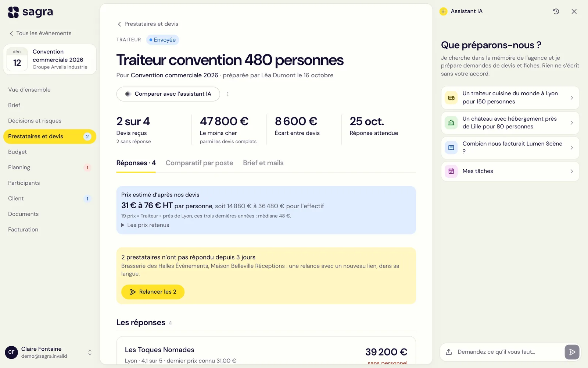This screenshot has height=368, width=588.
Task: Click the Planning red 1 badge
Action: pos(87,168)
